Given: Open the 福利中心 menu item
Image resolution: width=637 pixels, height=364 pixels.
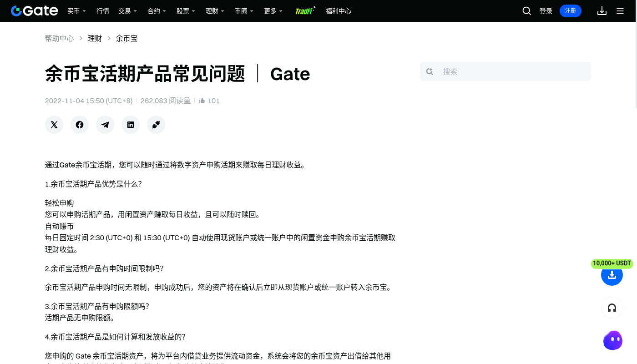Looking at the screenshot, I should click(339, 11).
